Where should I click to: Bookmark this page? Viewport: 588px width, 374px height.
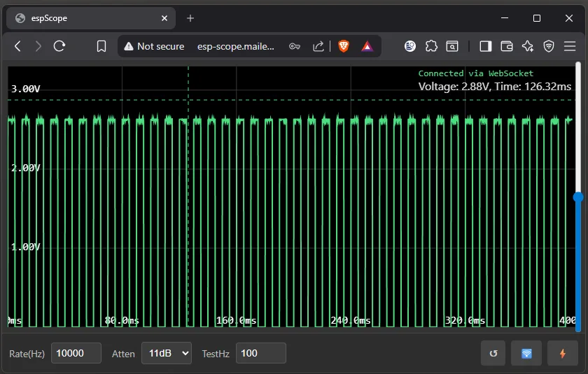point(101,46)
